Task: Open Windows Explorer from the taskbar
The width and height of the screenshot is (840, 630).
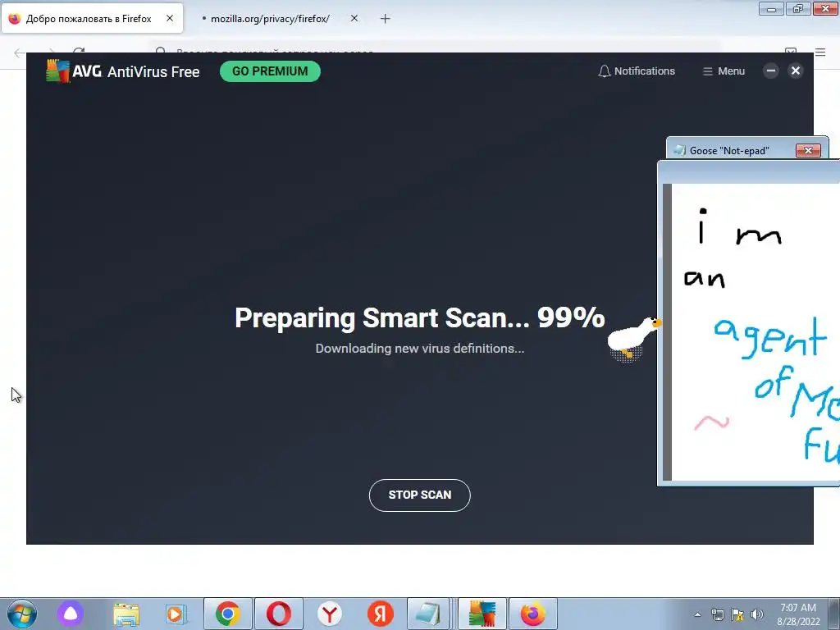Action: coord(126,614)
